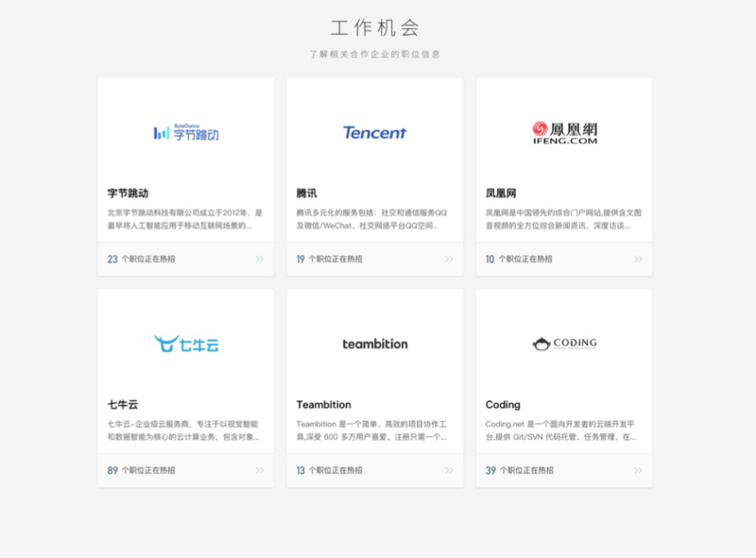Read the Teambition 是一个简单 description
Image resolution: width=756 pixels, height=558 pixels.
coord(371,431)
